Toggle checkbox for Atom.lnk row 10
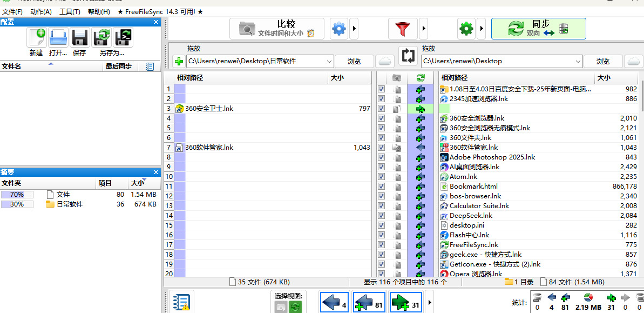The image size is (644, 313). pos(382,176)
